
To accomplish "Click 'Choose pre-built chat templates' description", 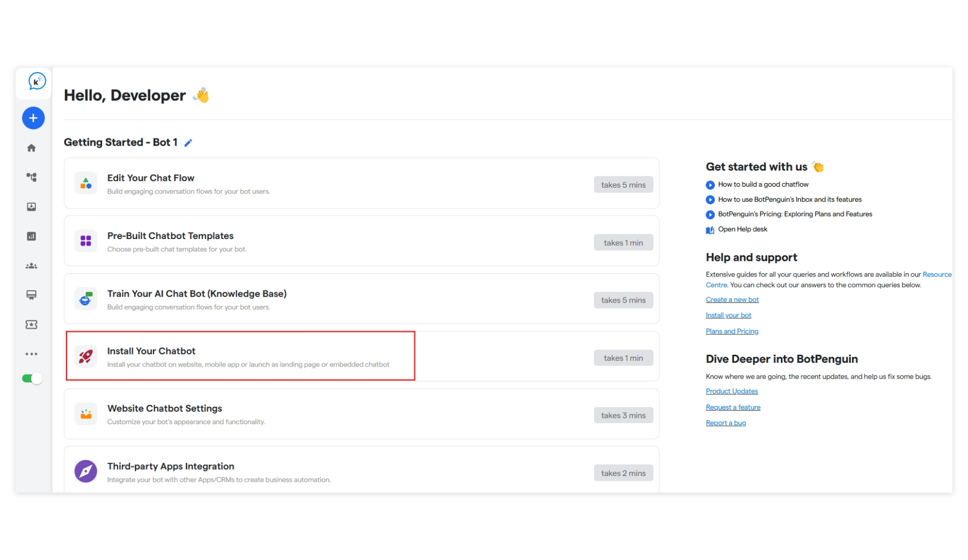I will point(177,249).
